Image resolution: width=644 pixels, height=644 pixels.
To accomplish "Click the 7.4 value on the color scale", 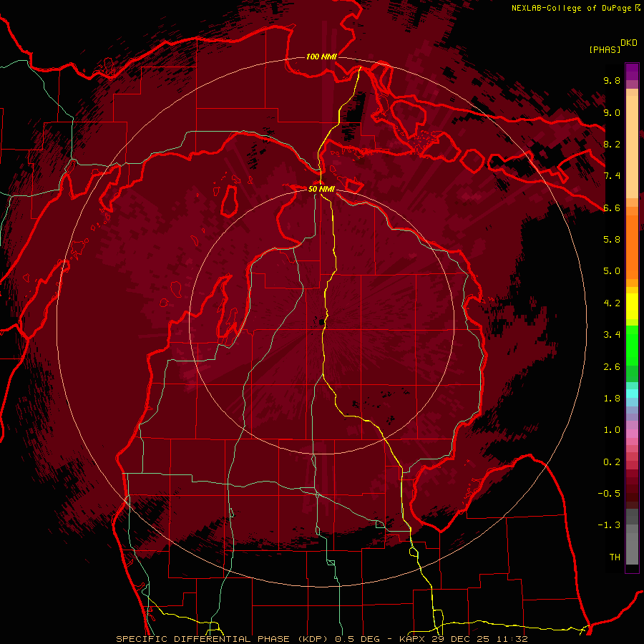I will pos(612,176).
